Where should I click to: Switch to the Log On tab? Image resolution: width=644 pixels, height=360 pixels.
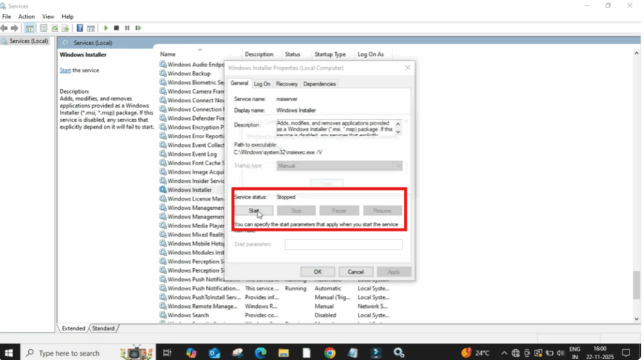[262, 84]
